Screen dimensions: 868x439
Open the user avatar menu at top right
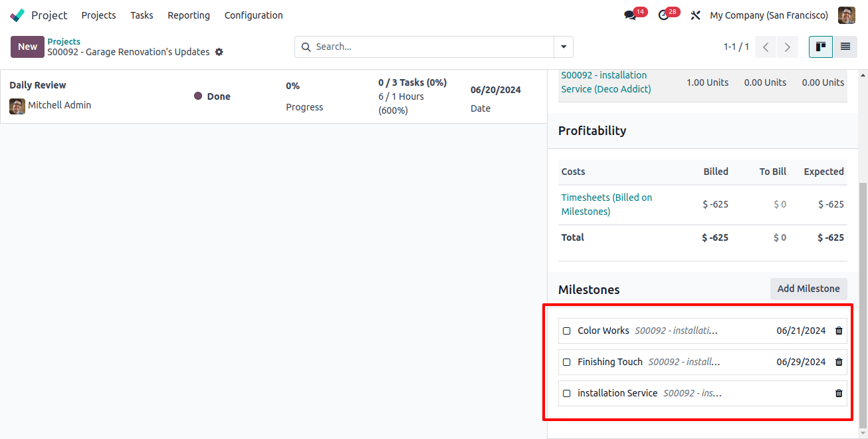click(x=846, y=15)
